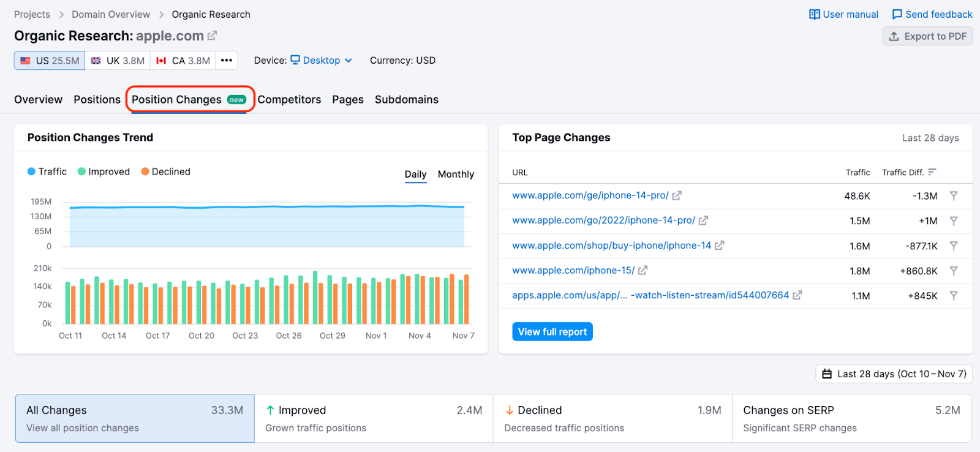Click filter icon for apps.apple.com row
980x452 pixels.
point(954,296)
